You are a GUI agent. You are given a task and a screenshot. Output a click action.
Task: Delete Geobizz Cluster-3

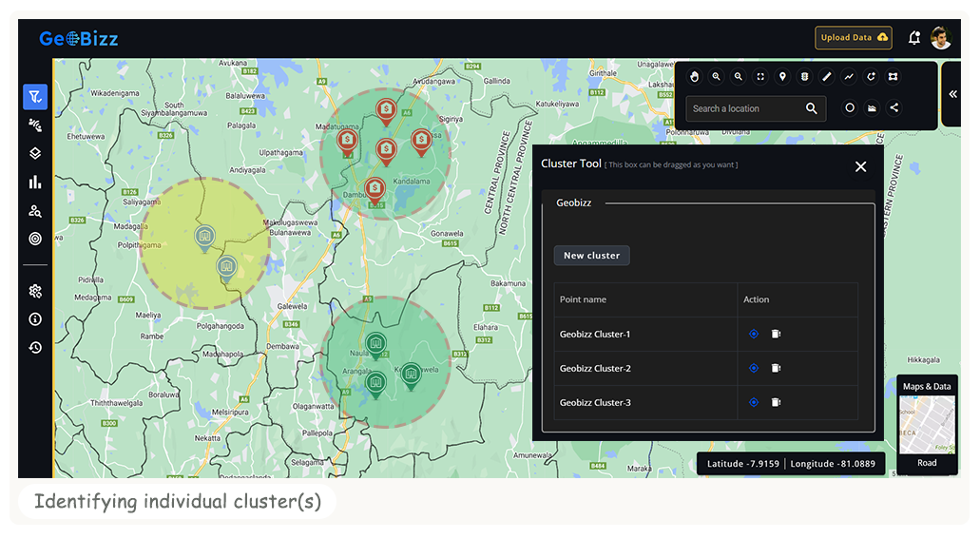point(776,402)
